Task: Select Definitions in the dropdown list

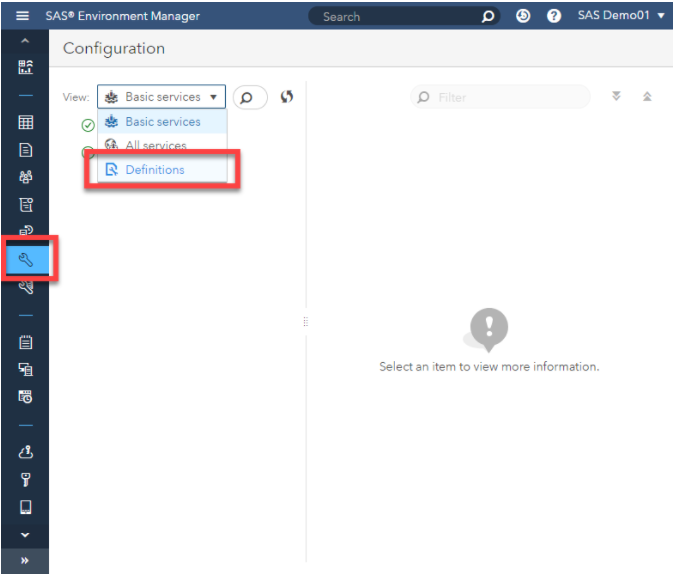Action: click(162, 170)
